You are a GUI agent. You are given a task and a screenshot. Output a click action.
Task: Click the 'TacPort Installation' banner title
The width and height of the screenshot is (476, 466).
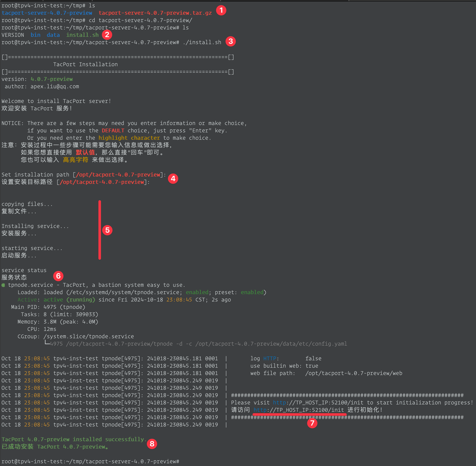(85, 64)
